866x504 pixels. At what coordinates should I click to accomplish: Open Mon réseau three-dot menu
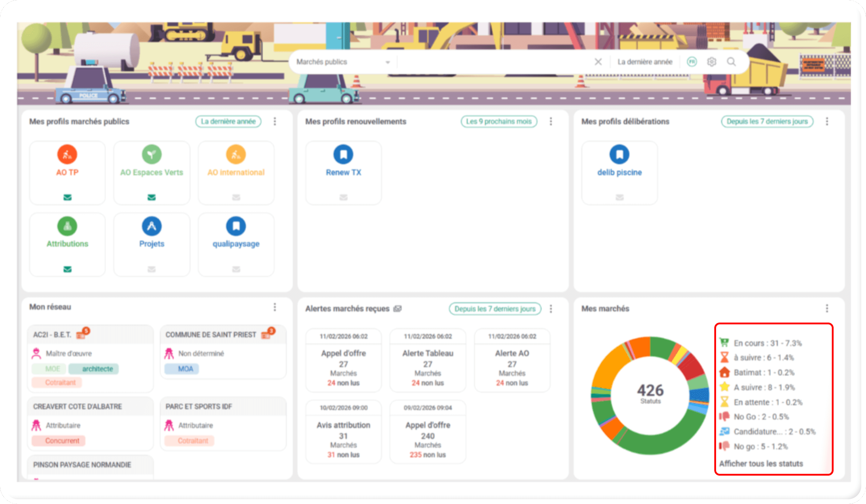[275, 307]
